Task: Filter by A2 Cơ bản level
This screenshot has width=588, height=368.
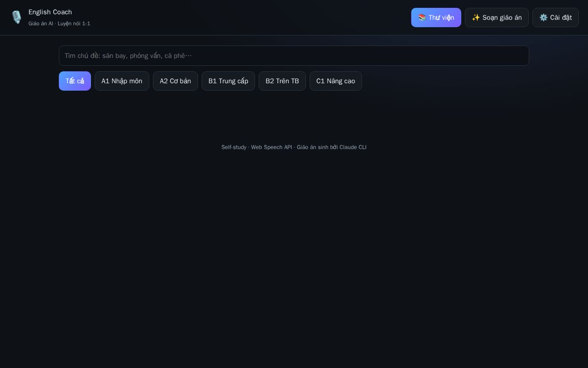Action: pos(175,81)
